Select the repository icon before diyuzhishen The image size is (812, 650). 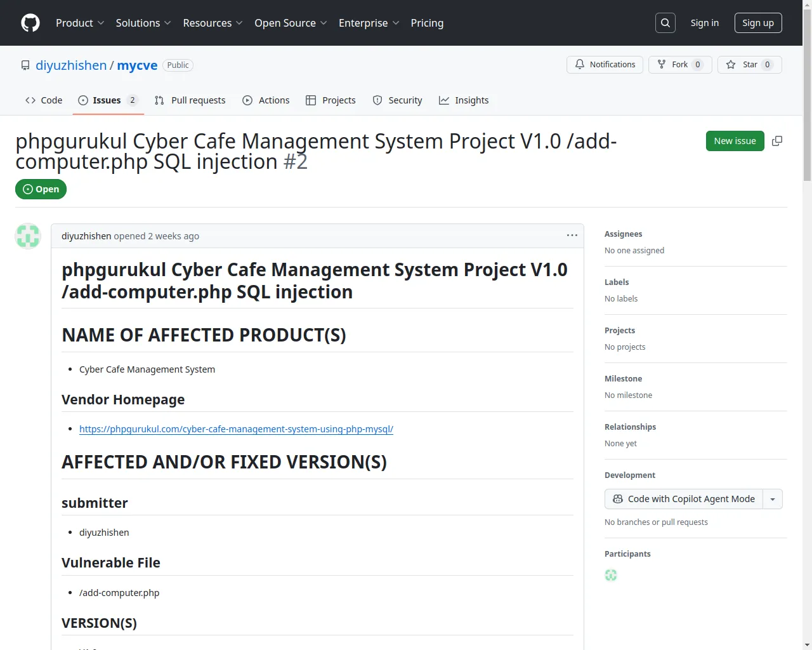(x=25, y=65)
